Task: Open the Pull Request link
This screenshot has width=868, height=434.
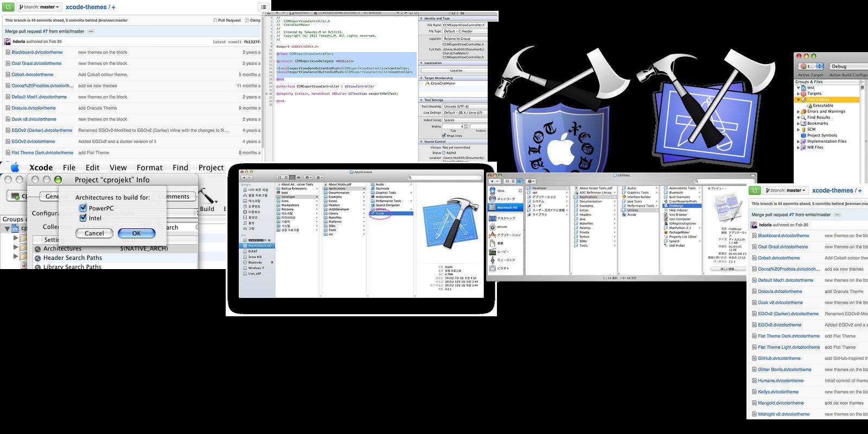Action: [227, 20]
